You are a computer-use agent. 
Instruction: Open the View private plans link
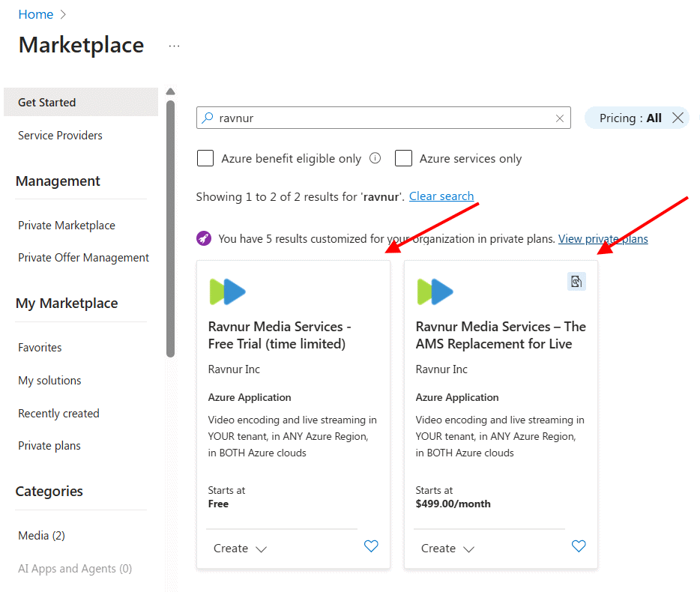[603, 239]
